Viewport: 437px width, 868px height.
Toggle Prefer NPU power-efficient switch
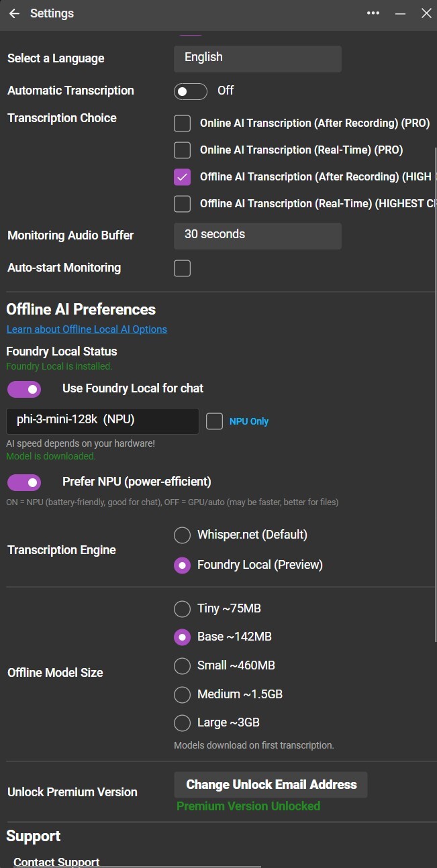click(24, 482)
